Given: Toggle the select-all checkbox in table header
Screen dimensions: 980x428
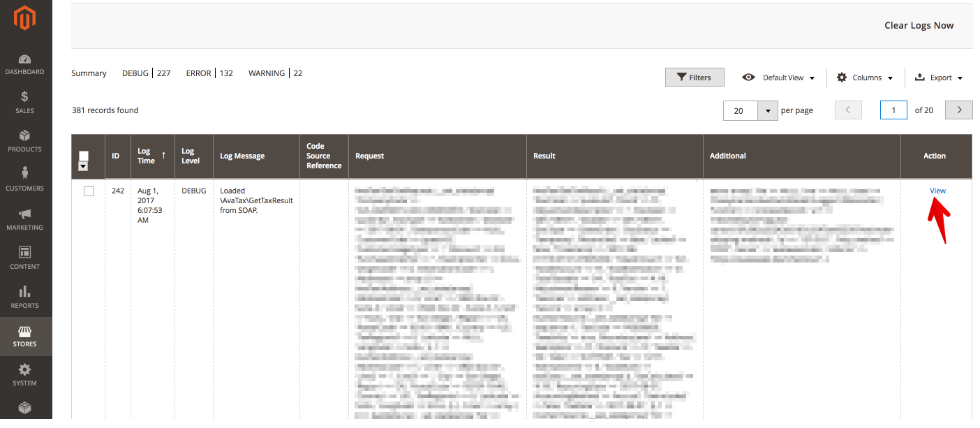Looking at the screenshot, I should [84, 156].
